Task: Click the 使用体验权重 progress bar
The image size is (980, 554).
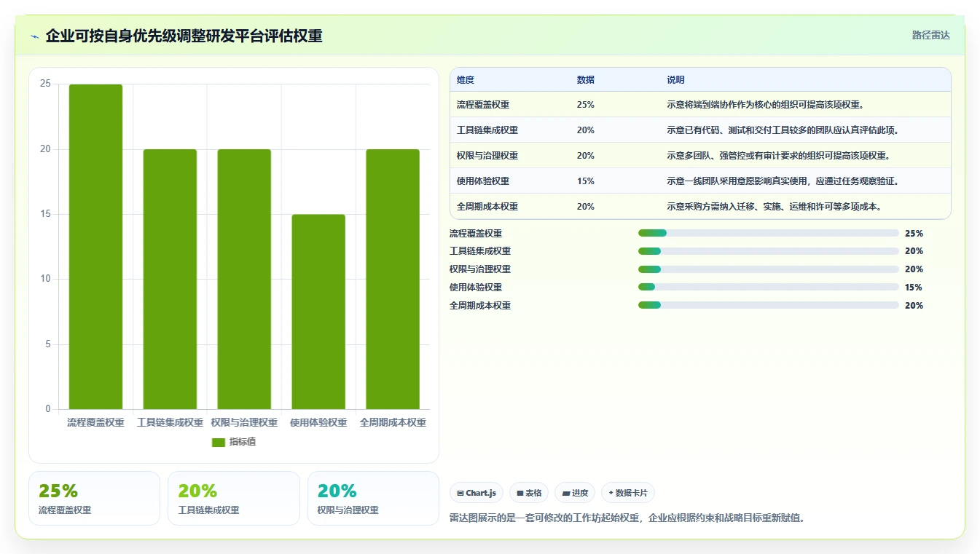Action: tap(769, 288)
